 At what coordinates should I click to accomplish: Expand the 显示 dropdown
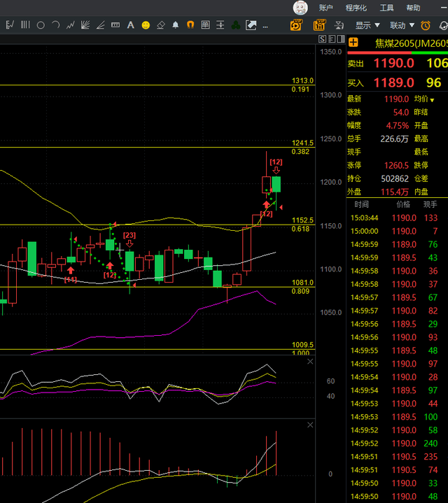coord(367,25)
